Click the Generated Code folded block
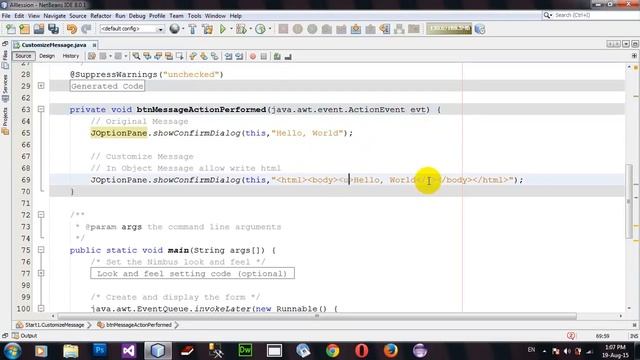Image resolution: width=640 pixels, height=360 pixels. [x=107, y=86]
